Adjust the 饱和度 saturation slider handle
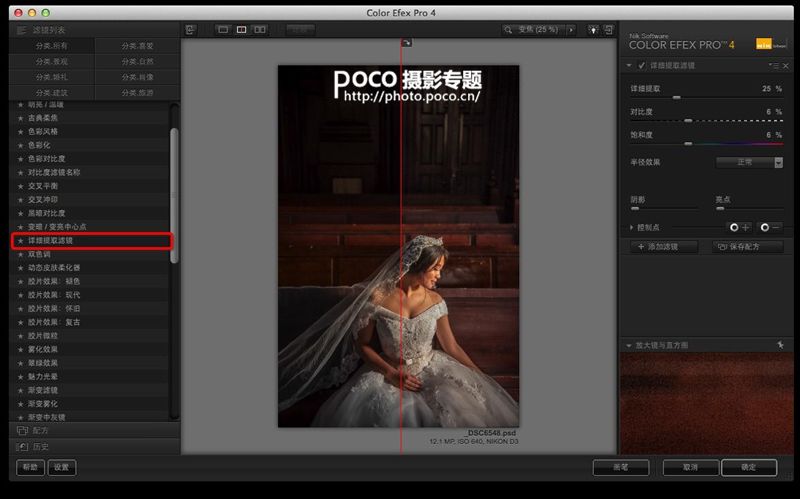 coord(688,144)
